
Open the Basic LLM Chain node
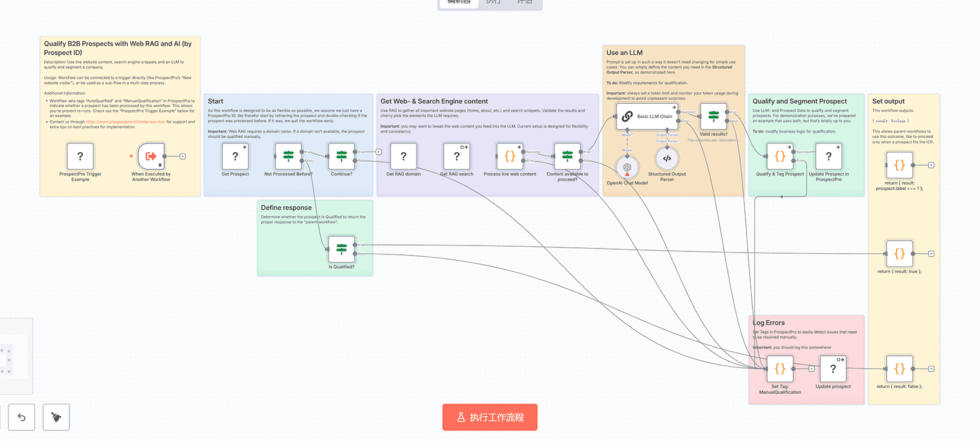click(647, 116)
